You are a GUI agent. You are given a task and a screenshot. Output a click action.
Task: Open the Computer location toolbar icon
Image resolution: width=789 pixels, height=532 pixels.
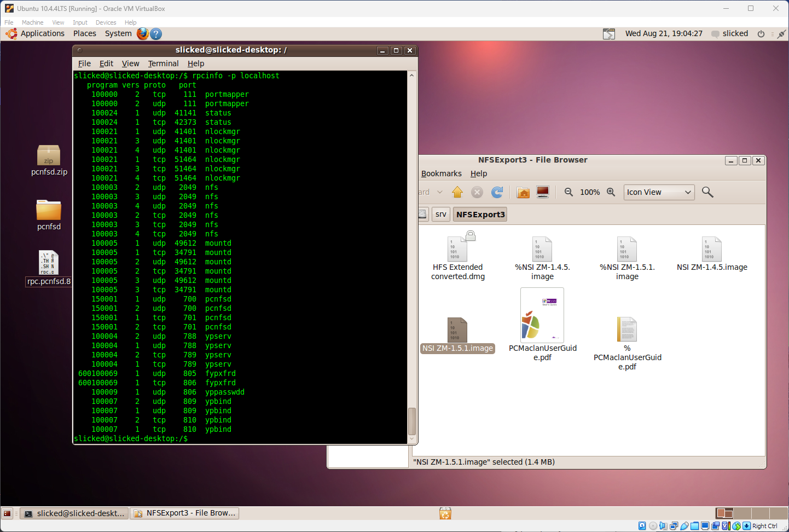pos(543,192)
